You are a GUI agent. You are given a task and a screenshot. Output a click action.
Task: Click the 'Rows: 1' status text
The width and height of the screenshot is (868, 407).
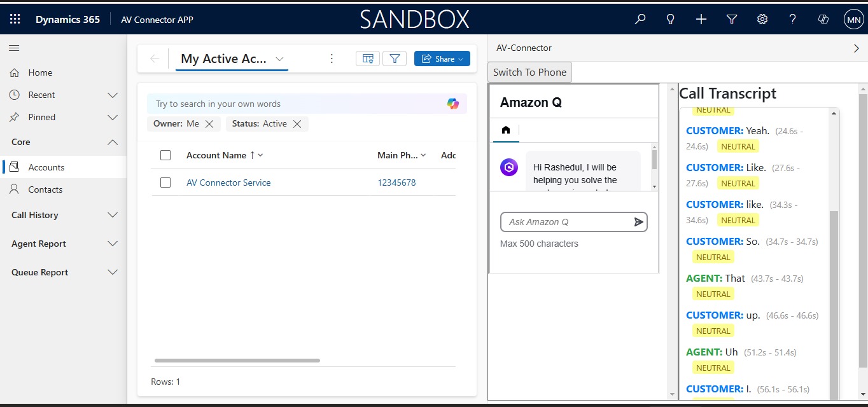click(x=165, y=382)
